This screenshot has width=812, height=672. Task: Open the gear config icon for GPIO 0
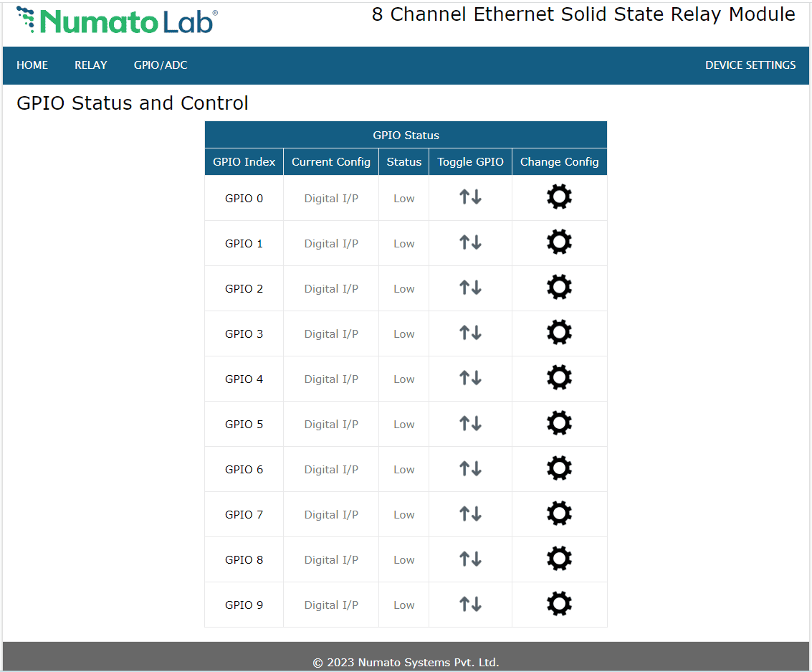[x=559, y=197]
